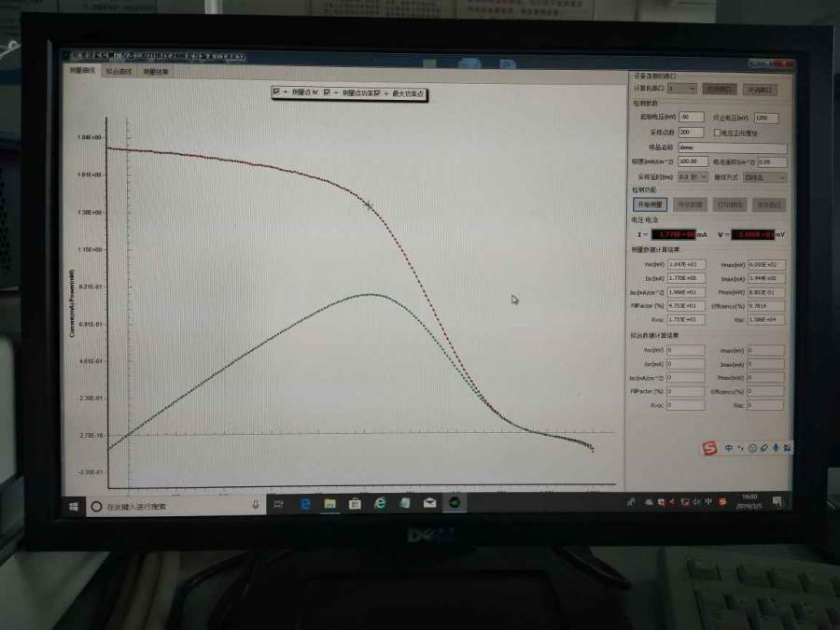Click the 开始测量 start measurement button
The height and width of the screenshot is (630, 840).
click(649, 203)
